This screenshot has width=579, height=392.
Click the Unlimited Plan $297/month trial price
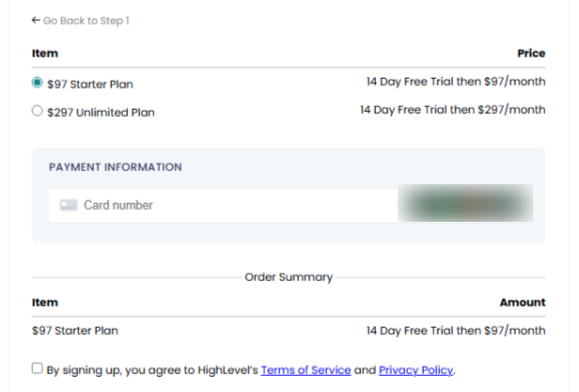[x=452, y=110]
